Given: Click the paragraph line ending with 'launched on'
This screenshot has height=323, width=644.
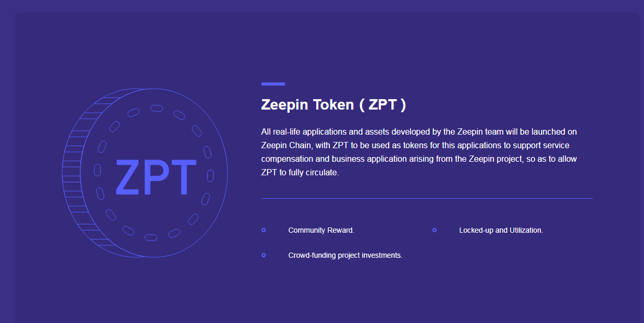Looking at the screenshot, I should pyautogui.click(x=419, y=131).
